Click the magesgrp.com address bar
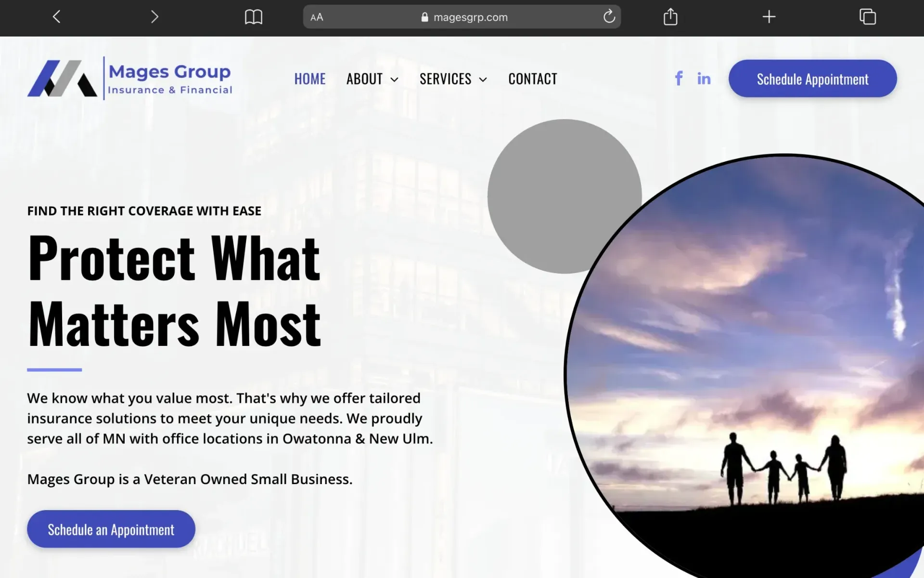 (470, 17)
